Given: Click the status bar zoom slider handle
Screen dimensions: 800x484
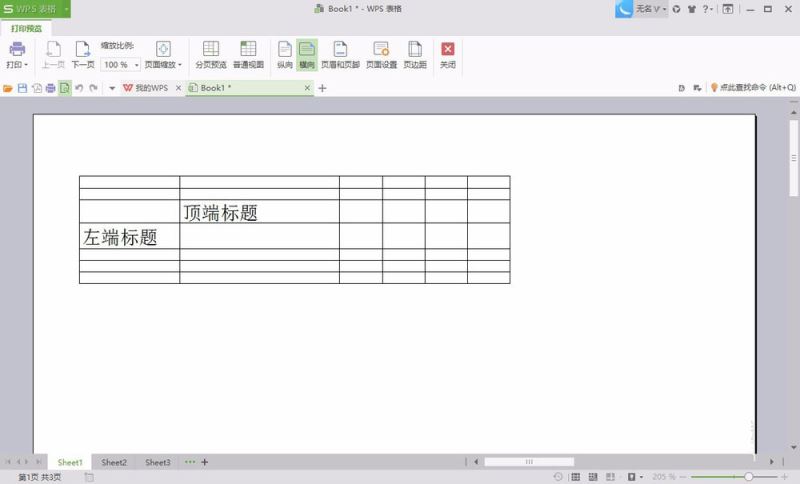Looking at the screenshot, I should [748, 477].
